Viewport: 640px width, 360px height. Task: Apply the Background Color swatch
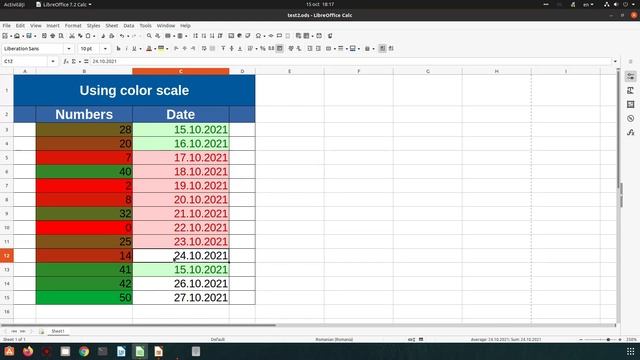161,49
